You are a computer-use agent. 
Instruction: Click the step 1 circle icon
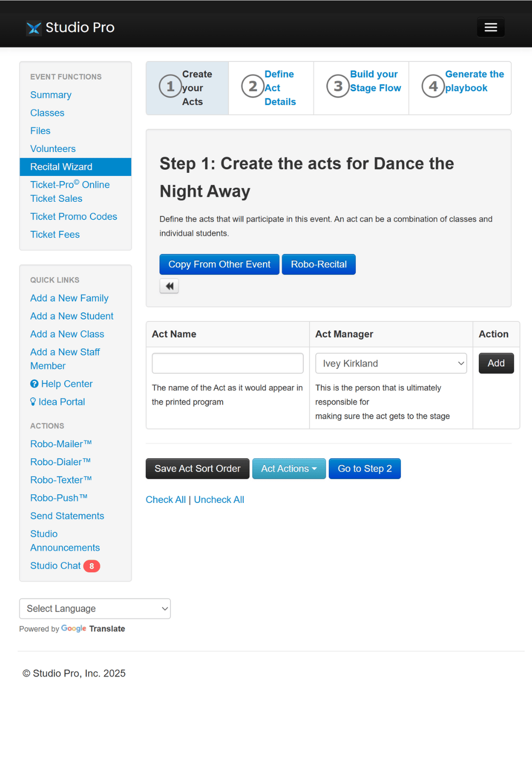click(x=171, y=86)
